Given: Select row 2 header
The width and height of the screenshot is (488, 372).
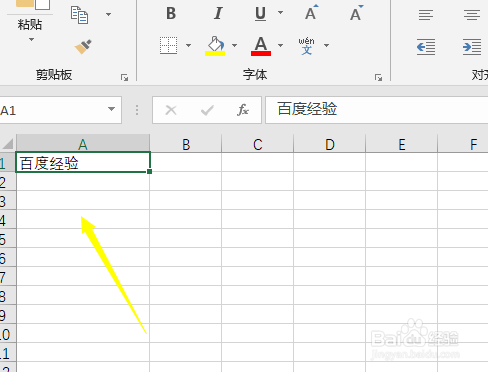Looking at the screenshot, I should [x=8, y=181].
